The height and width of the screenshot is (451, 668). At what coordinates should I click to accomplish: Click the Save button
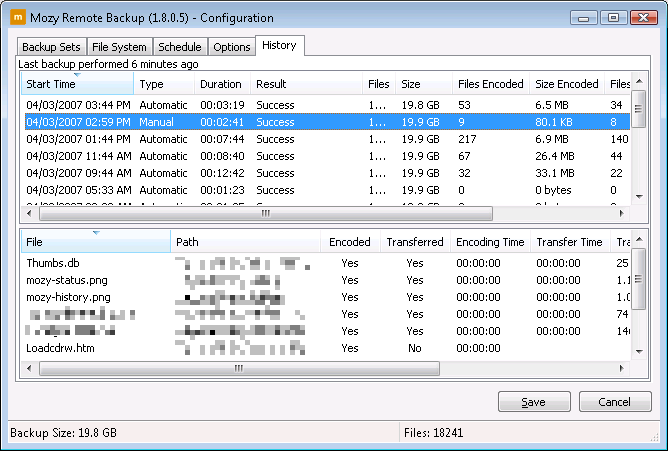(534, 402)
